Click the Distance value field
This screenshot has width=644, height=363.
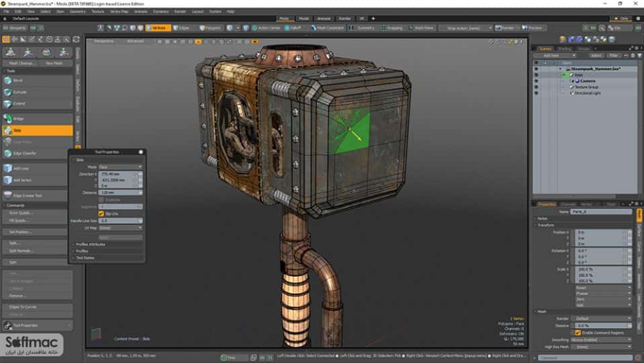click(120, 192)
